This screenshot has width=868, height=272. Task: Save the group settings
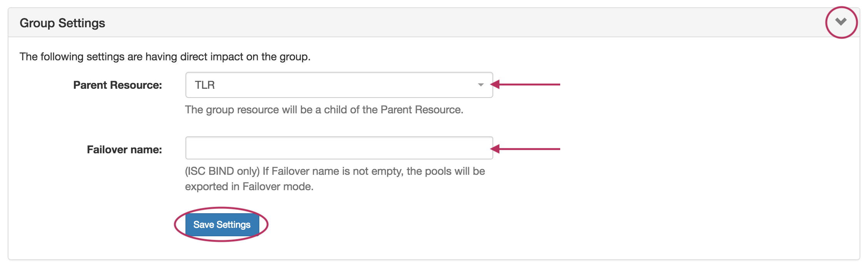[x=222, y=225]
